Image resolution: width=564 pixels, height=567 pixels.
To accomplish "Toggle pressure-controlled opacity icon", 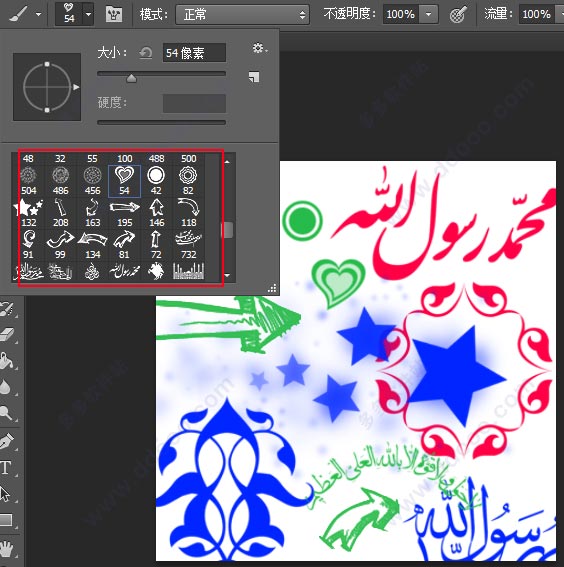I will tap(458, 14).
